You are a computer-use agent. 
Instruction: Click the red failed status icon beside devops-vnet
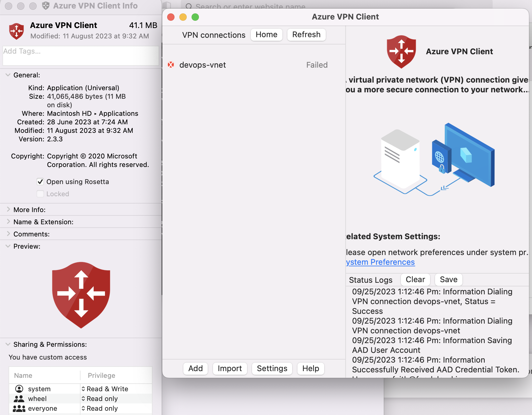171,65
